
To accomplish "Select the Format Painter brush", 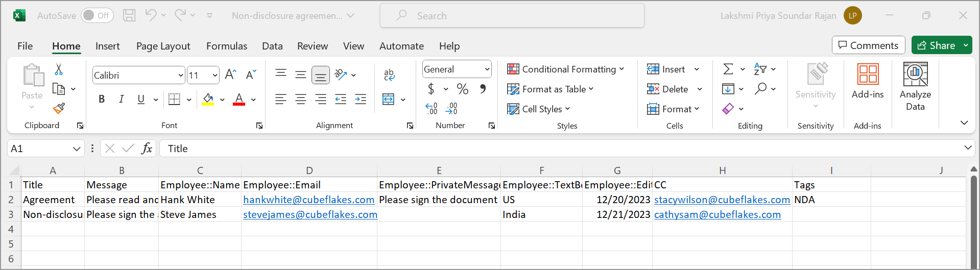I will (59, 108).
